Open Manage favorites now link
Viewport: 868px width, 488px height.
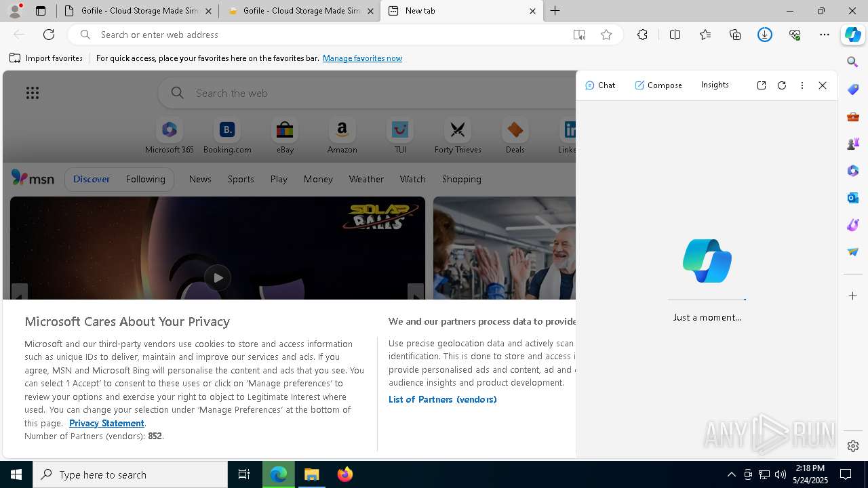tap(362, 58)
